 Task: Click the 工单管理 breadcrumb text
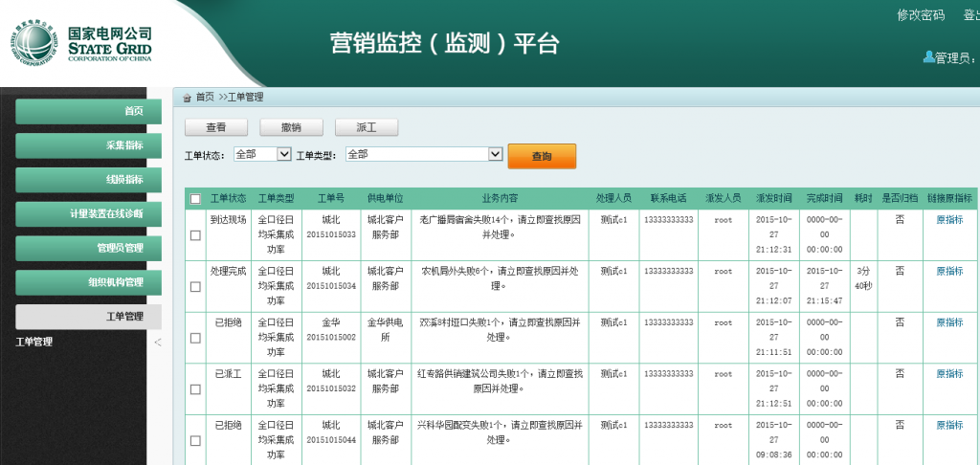coord(245,98)
